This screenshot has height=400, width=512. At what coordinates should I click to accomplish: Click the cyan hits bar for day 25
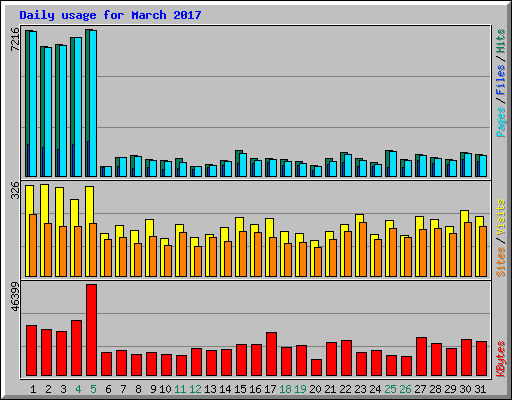[393, 164]
